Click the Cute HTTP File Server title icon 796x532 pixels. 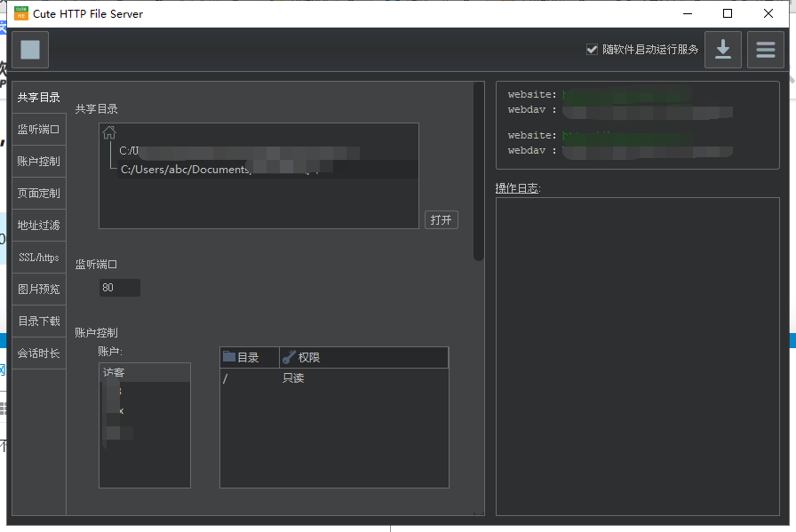coord(20,13)
